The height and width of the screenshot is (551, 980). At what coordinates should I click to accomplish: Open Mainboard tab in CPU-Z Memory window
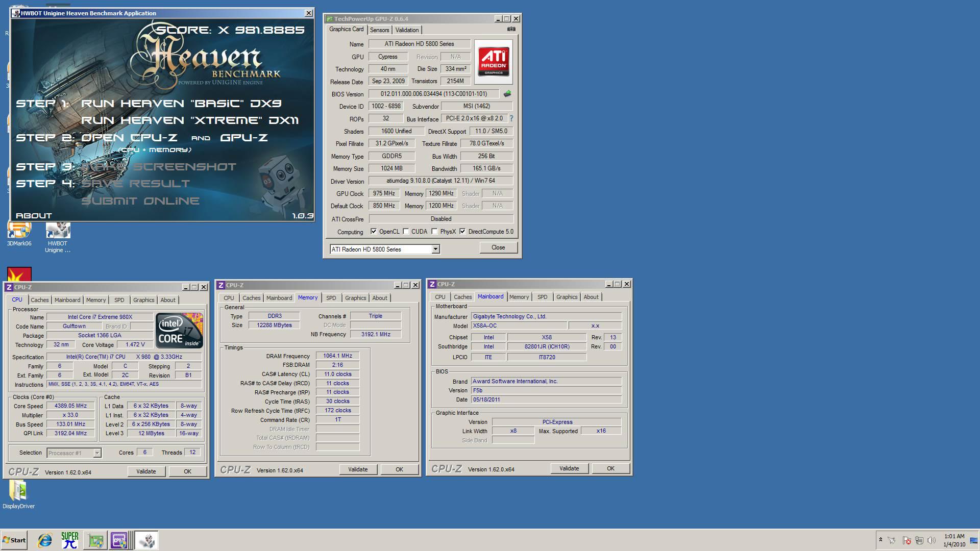(279, 298)
